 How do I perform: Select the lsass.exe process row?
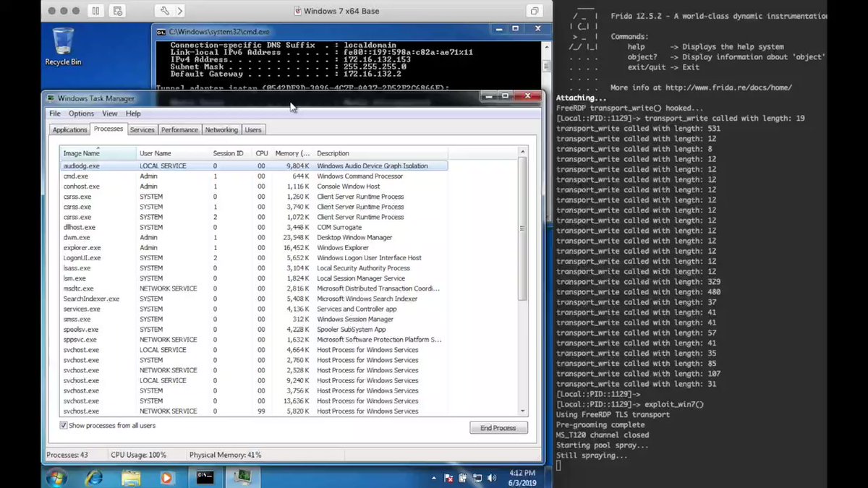click(x=254, y=267)
